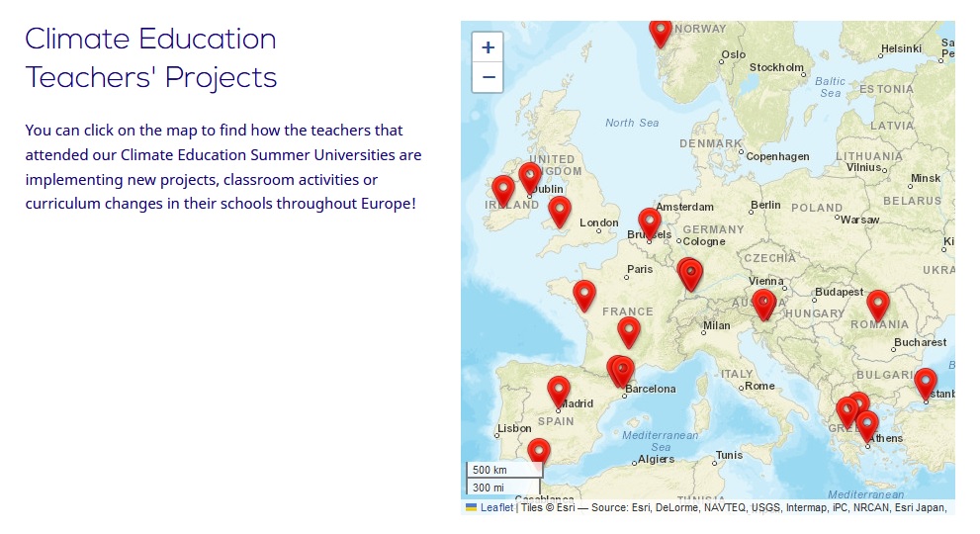This screenshot has width=980, height=534.
Task: Open the marker in Austria near Vienna
Action: [x=762, y=303]
